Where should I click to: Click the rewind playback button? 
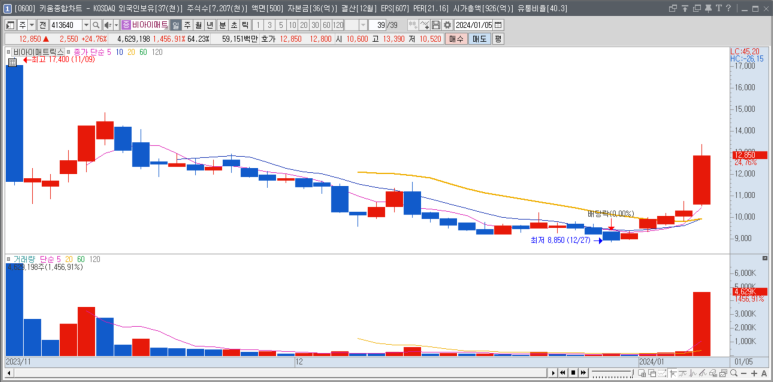click(x=562, y=373)
